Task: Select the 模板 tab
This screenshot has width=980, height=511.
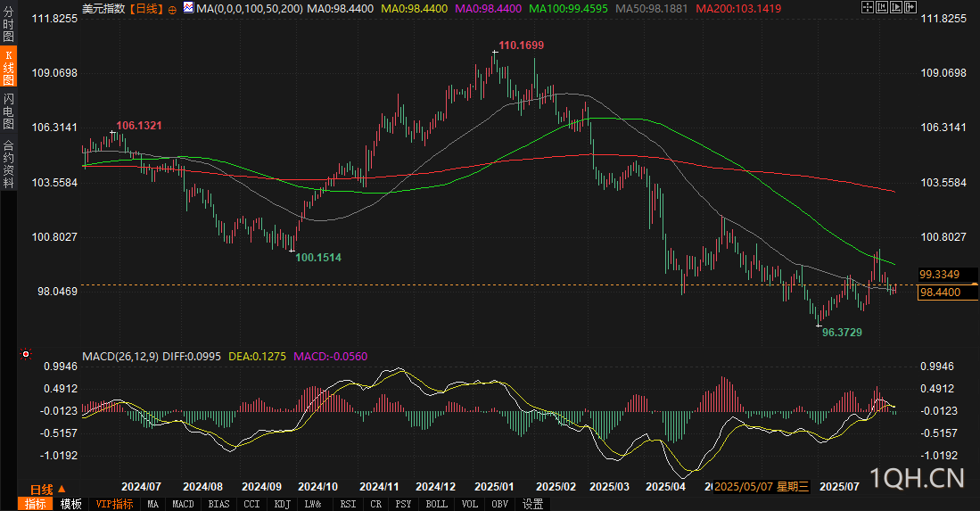Action: coord(70,504)
